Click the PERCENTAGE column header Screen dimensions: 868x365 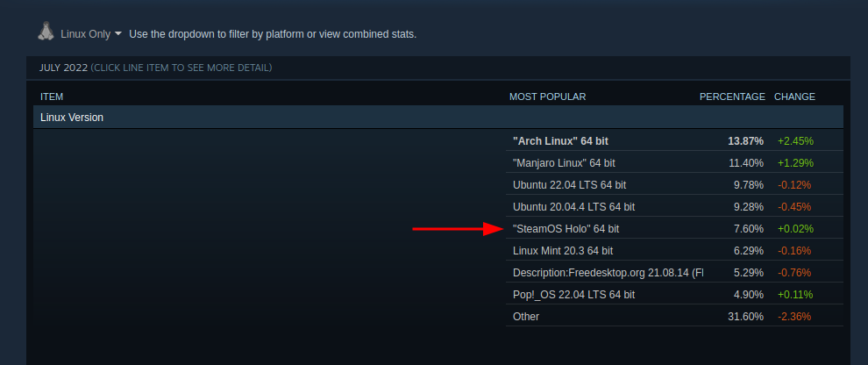tap(732, 97)
